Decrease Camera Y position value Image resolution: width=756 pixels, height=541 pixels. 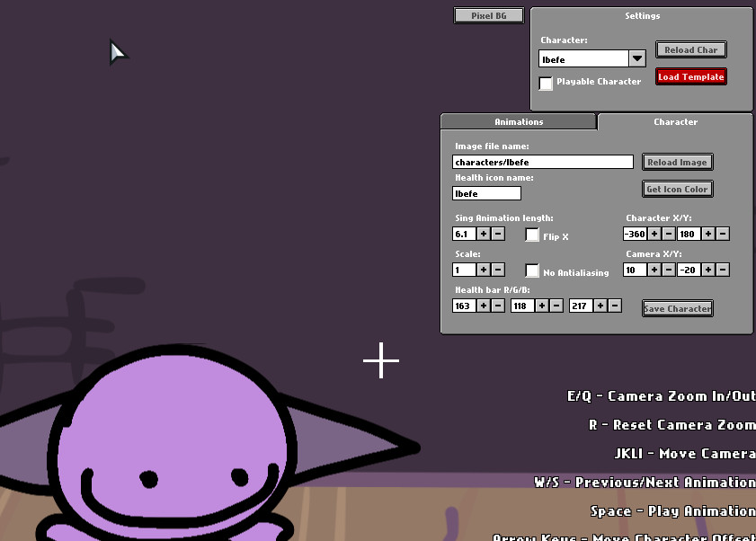coord(723,270)
